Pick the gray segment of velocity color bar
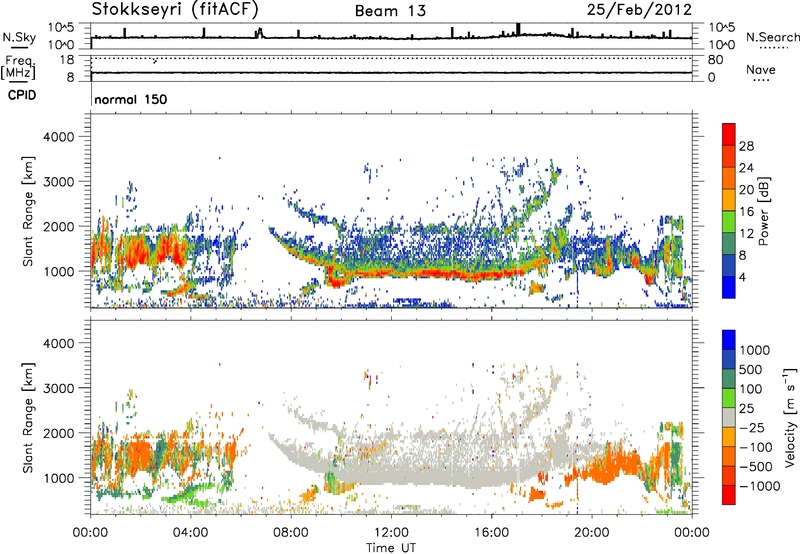800x554 pixels. 729,418
